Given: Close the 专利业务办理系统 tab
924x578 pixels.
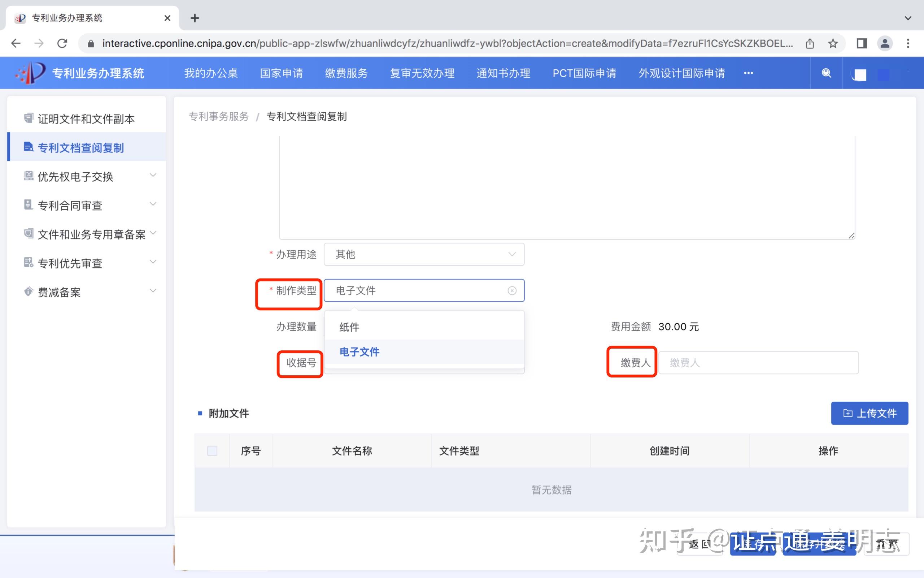Looking at the screenshot, I should (x=167, y=18).
